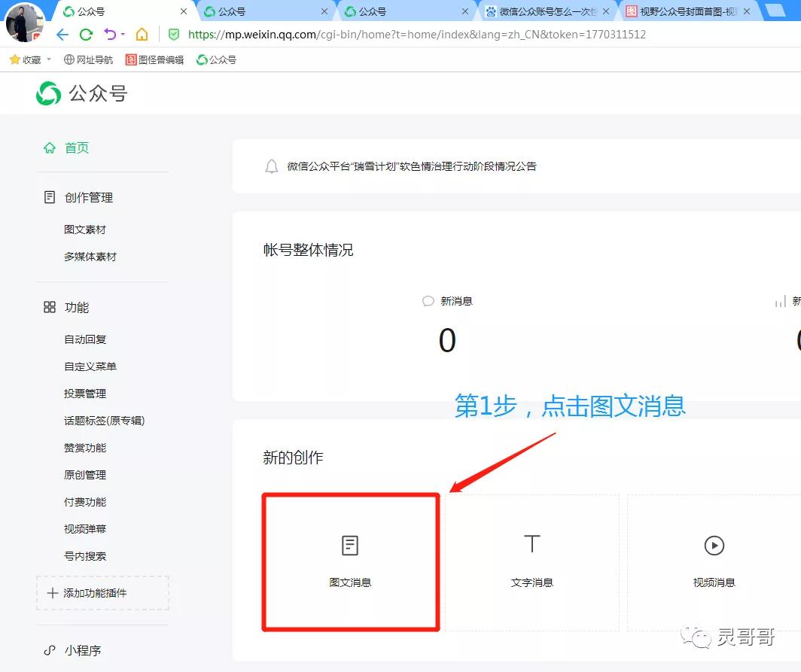801x672 pixels.
Task: Select the 图文消息 article creation icon
Action: (349, 543)
